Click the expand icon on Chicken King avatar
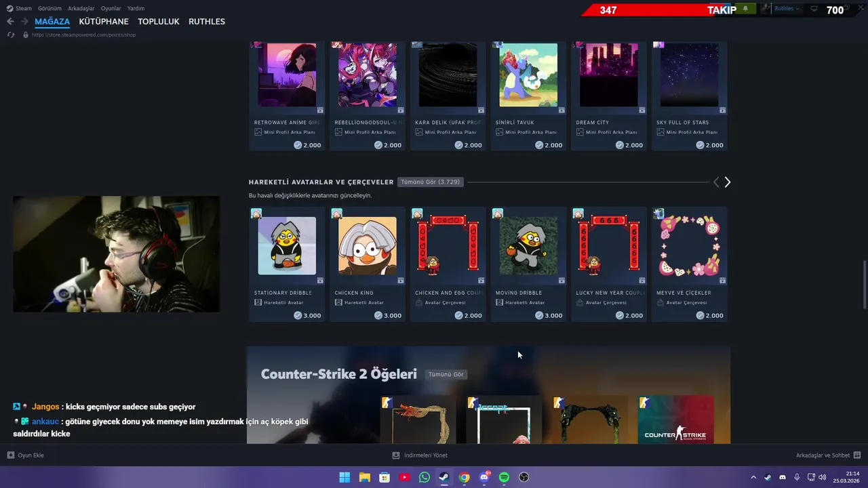 [x=401, y=280]
